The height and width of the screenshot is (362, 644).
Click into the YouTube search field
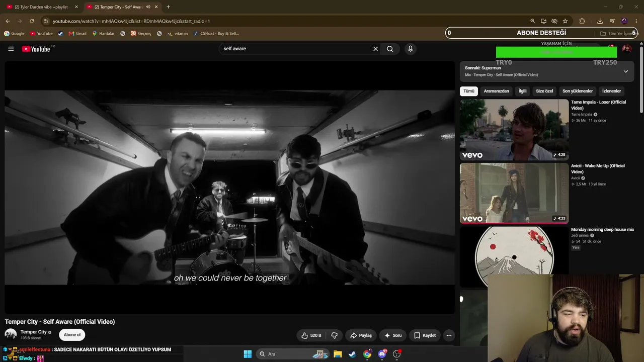click(297, 49)
